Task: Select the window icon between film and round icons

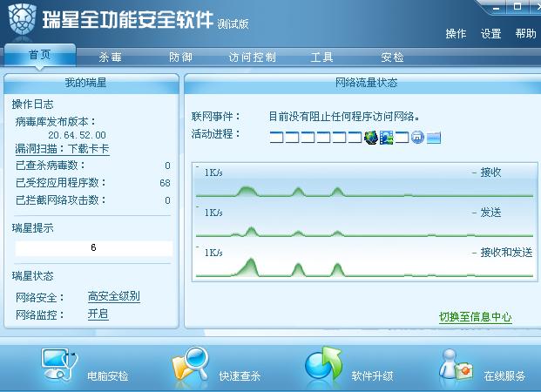Action: (402, 138)
